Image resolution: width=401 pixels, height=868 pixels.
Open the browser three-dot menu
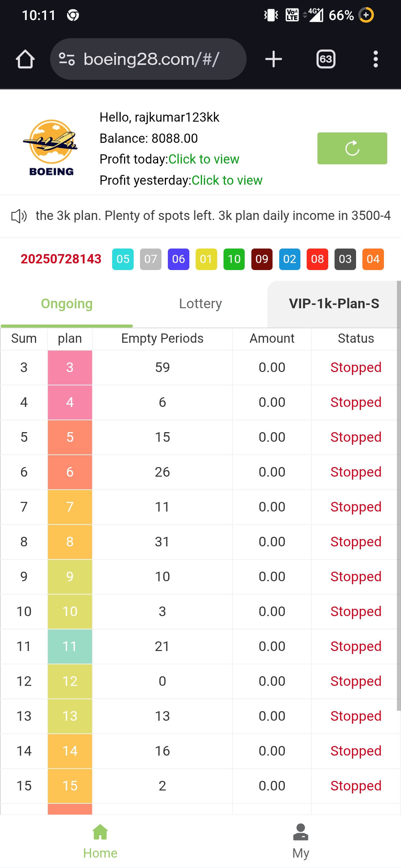pos(375,59)
